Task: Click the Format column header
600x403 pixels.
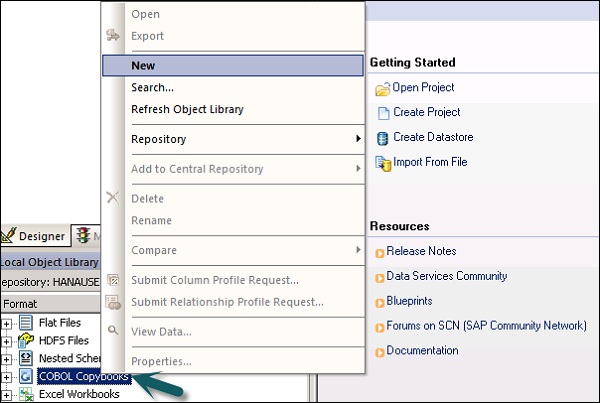Action: [x=20, y=303]
